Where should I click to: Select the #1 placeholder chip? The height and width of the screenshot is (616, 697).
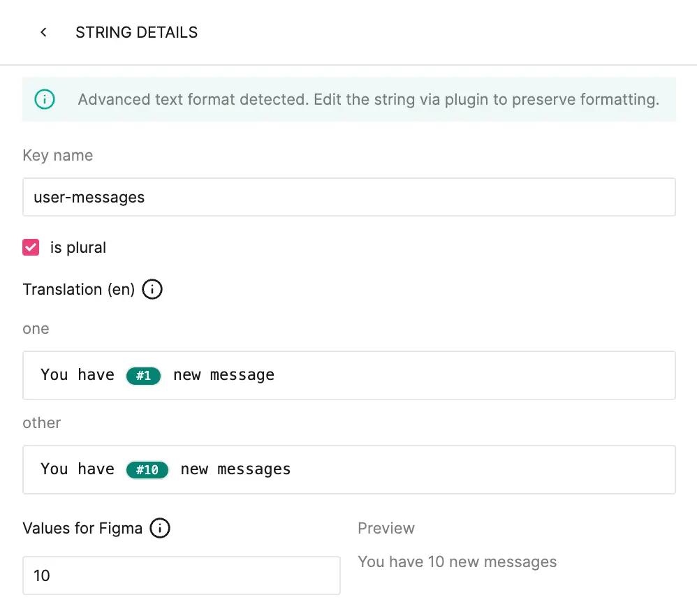click(143, 375)
